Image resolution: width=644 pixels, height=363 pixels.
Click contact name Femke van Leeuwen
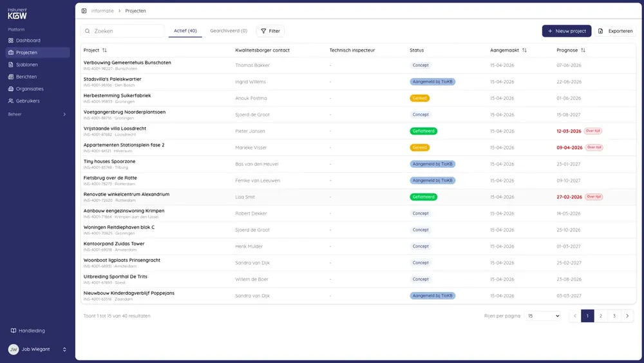click(x=258, y=181)
